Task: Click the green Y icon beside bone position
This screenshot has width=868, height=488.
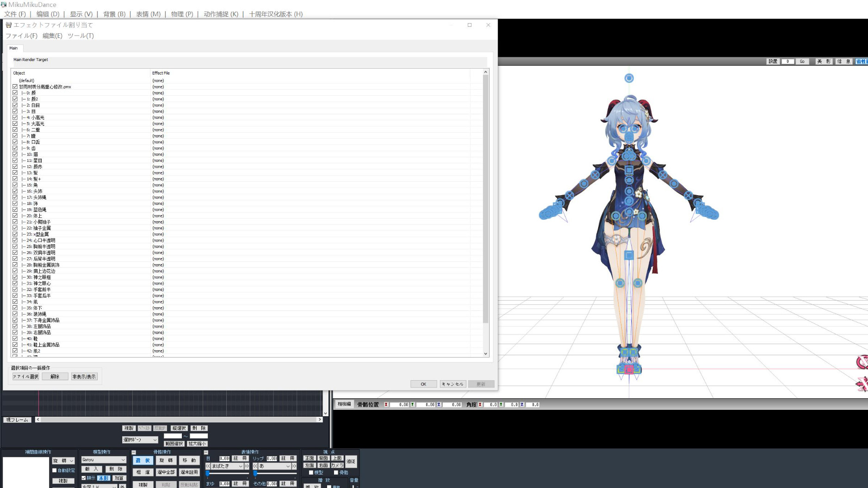Action: click(x=412, y=405)
